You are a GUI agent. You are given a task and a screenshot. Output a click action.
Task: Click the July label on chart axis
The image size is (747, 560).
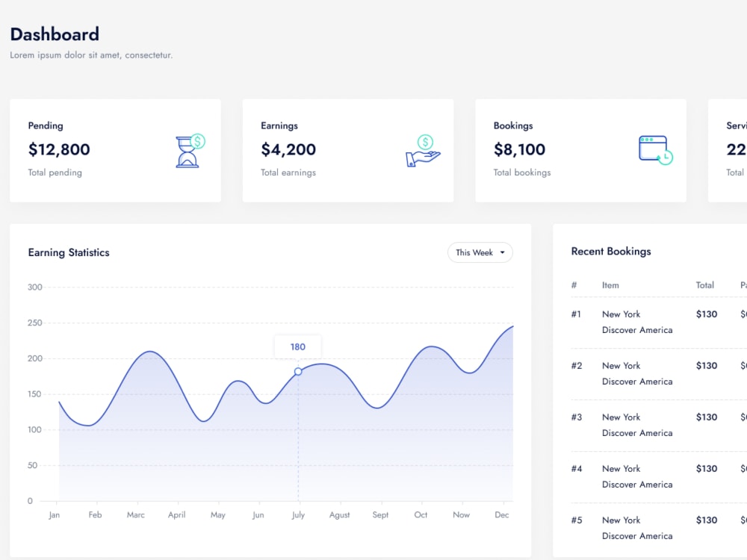pos(298,514)
